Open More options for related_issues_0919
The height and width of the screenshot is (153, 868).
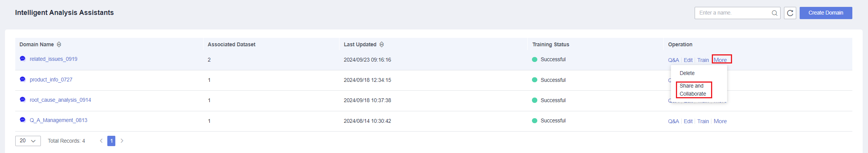pos(720,60)
